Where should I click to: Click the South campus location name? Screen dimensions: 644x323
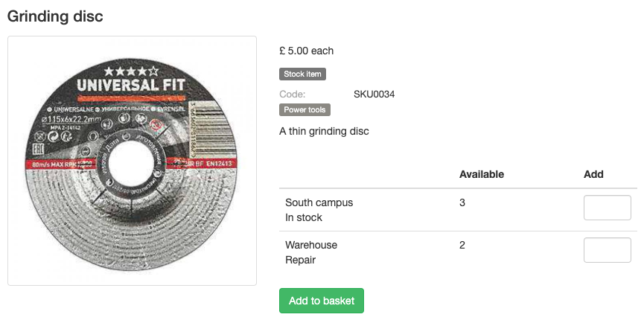(x=319, y=202)
